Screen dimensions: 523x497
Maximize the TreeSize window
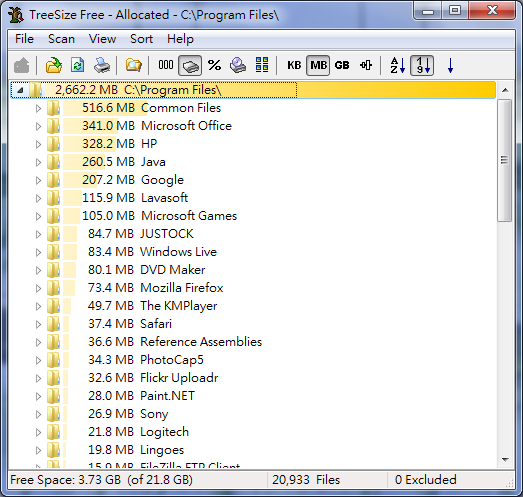tap(455, 11)
